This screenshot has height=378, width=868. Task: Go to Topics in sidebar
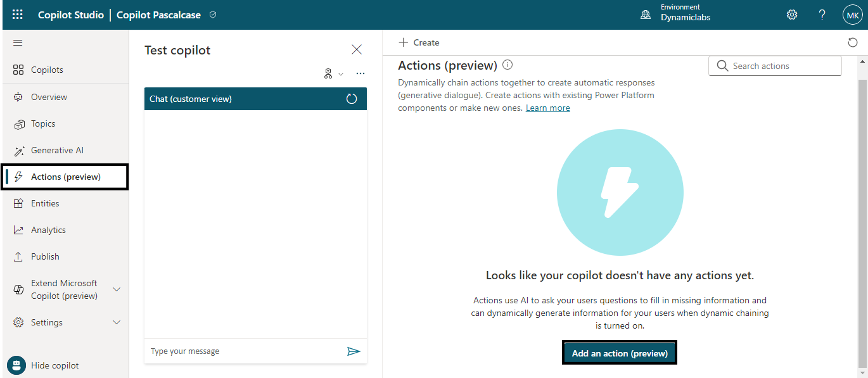(43, 123)
